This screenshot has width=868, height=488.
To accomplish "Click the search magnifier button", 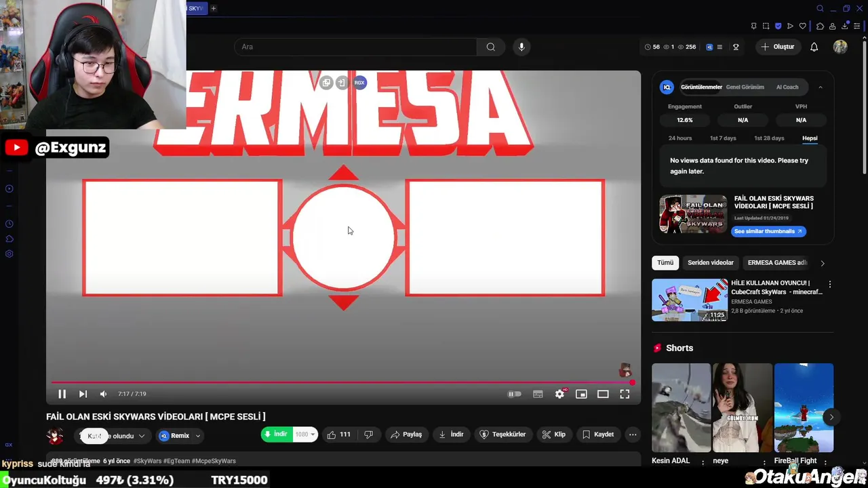I will 490,47.
